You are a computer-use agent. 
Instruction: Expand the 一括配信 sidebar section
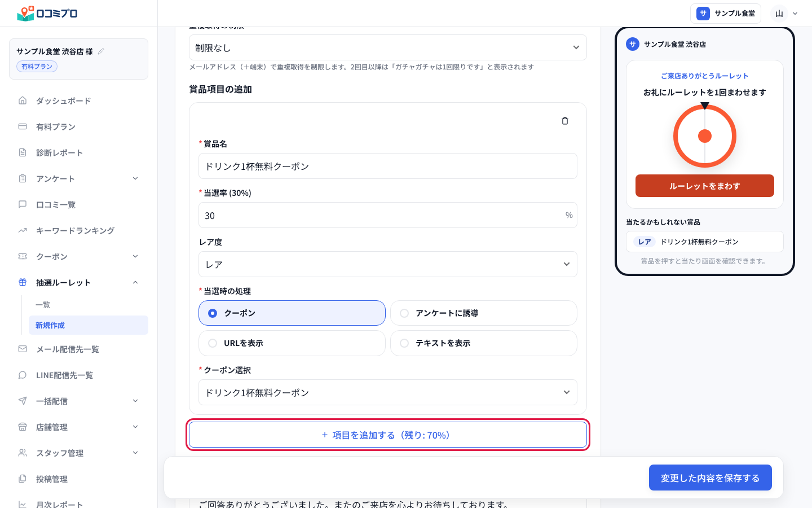[x=135, y=401]
